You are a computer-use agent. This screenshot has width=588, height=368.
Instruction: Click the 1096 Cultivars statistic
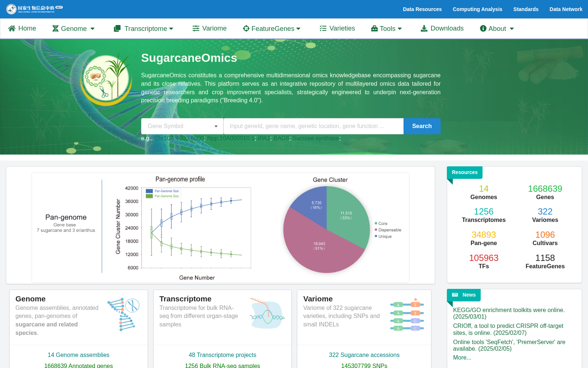[545, 238]
